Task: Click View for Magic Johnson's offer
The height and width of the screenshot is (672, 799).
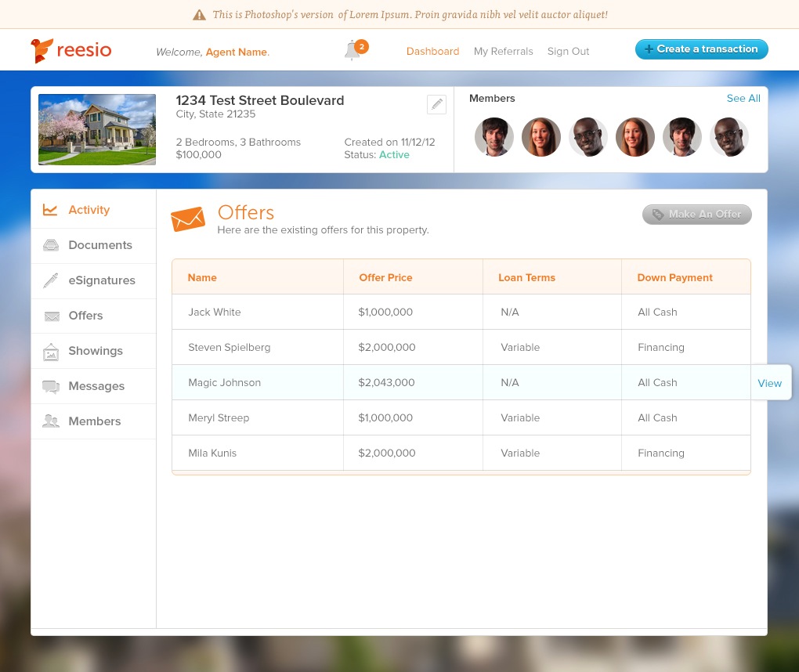Action: click(x=769, y=383)
